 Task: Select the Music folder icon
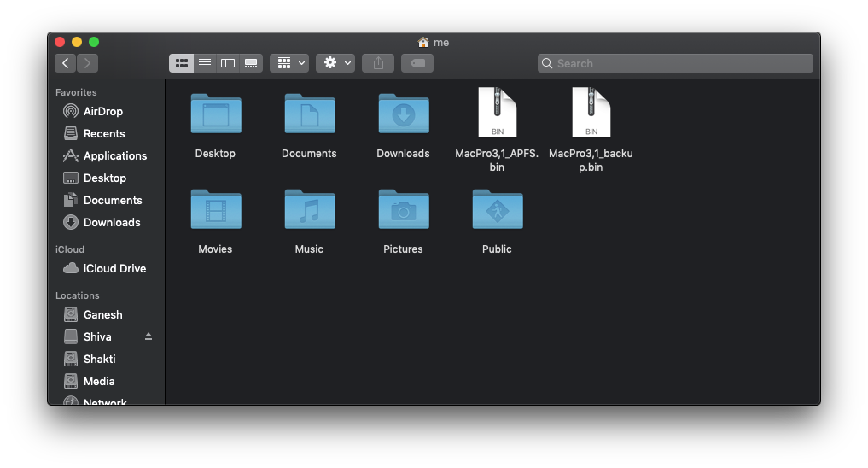pos(310,209)
